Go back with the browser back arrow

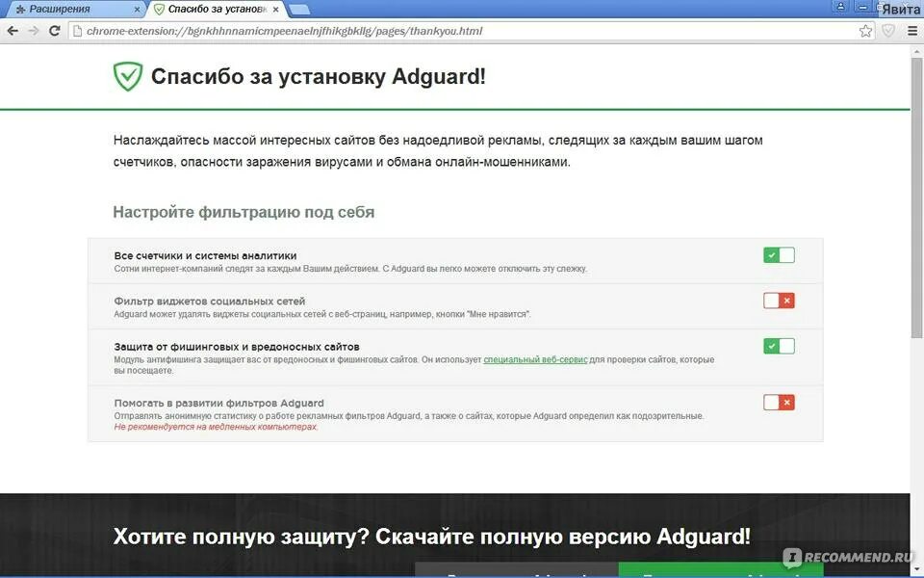[13, 31]
